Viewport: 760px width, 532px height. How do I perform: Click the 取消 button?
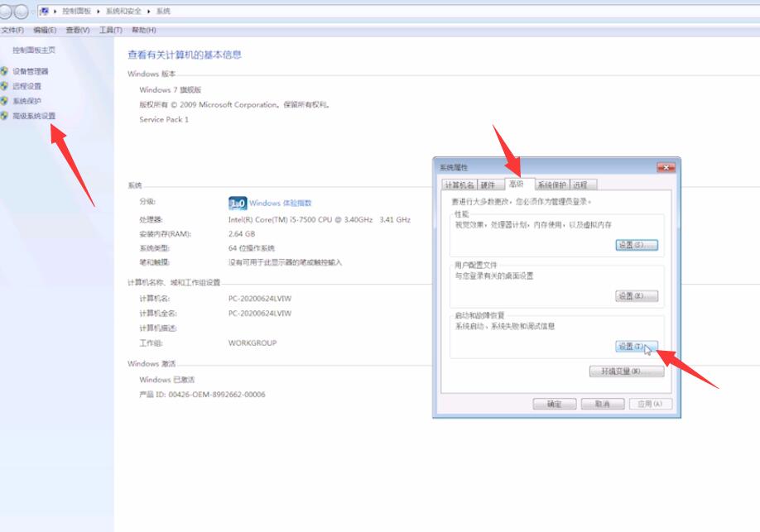[603, 404]
